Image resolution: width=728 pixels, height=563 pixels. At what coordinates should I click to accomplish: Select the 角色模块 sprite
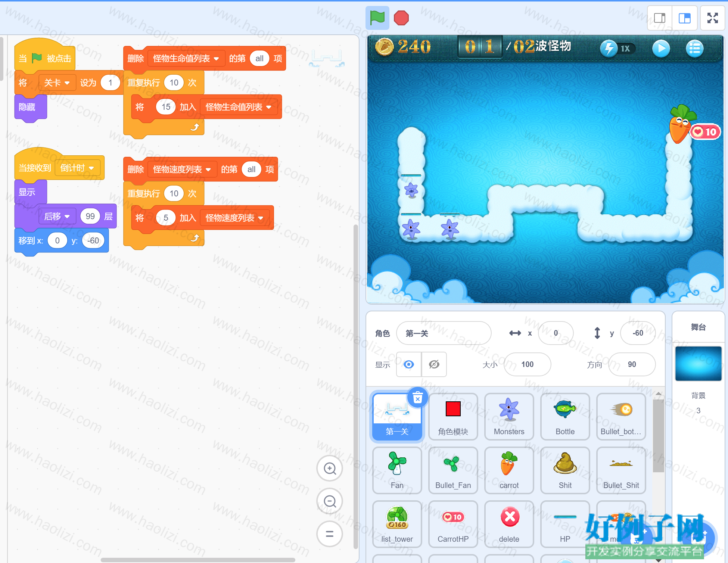click(x=453, y=416)
